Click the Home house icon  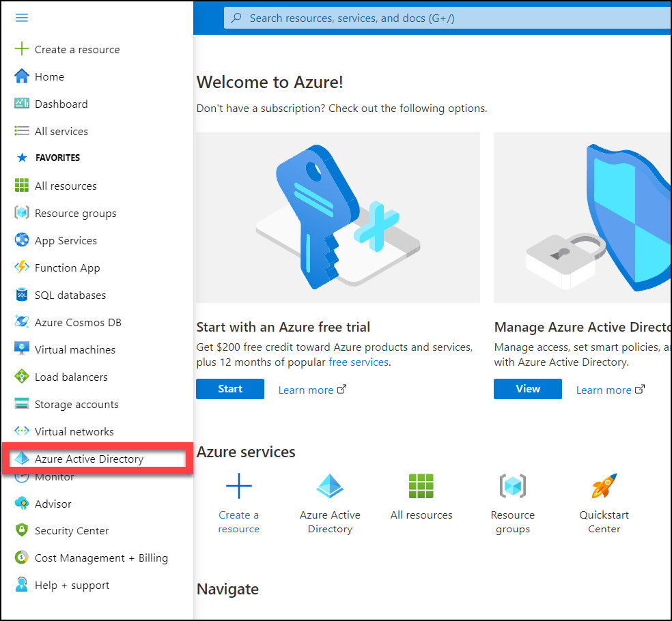pos(21,76)
